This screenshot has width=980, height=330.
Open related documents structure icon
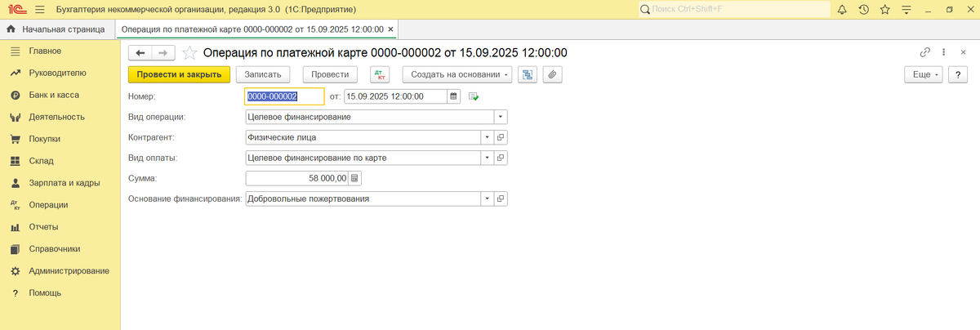[x=528, y=74]
